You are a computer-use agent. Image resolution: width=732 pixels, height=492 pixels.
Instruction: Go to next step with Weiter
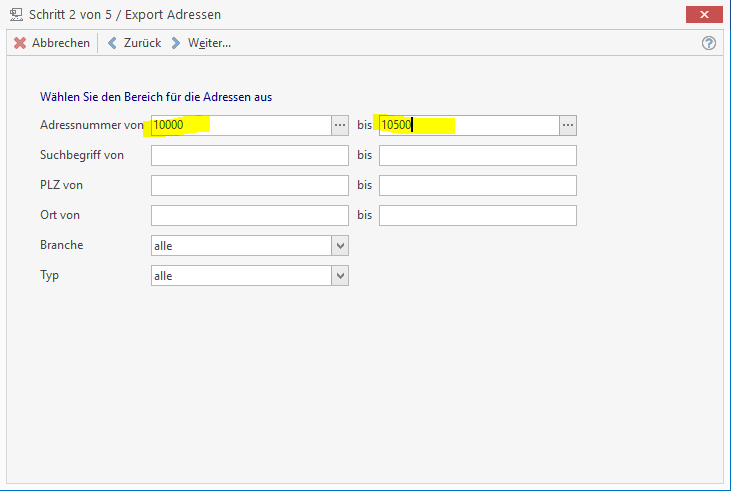(209, 43)
